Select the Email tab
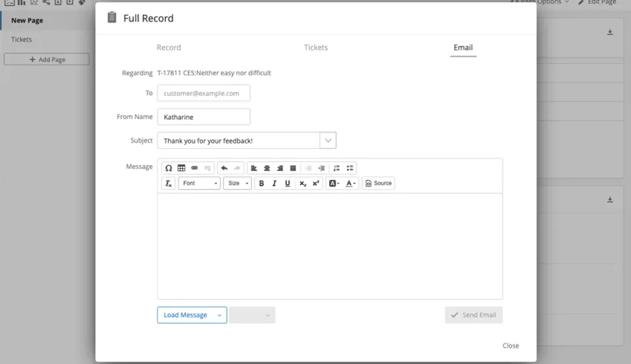The width and height of the screenshot is (631, 364). pos(463,47)
